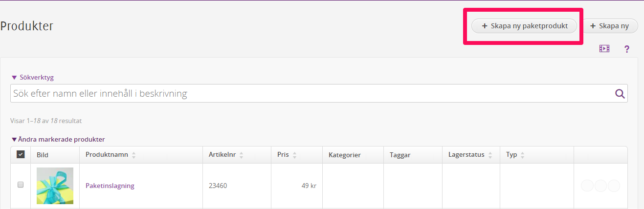Click the Kategorier column header
The width and height of the screenshot is (644, 209).
345,155
